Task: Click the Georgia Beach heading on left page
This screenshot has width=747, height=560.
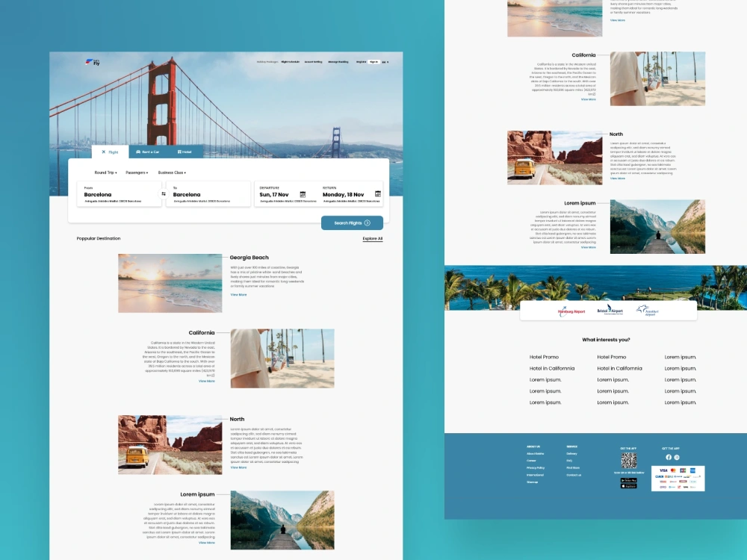Action: [x=249, y=258]
